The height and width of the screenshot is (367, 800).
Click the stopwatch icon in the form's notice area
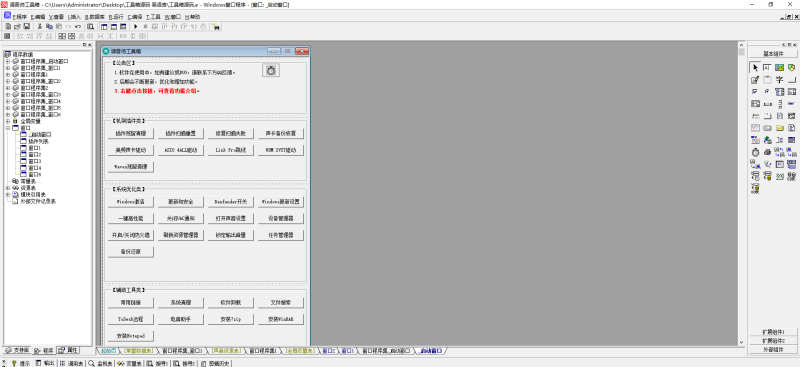[271, 70]
